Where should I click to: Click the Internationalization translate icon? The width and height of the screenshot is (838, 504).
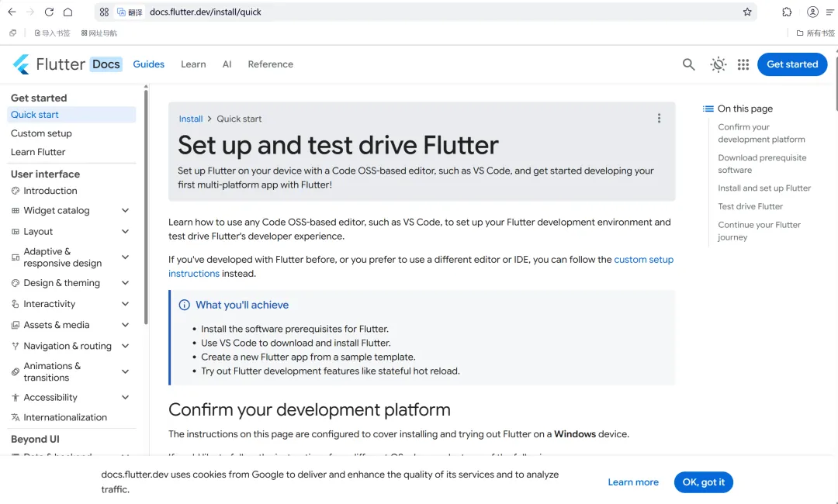(x=16, y=417)
